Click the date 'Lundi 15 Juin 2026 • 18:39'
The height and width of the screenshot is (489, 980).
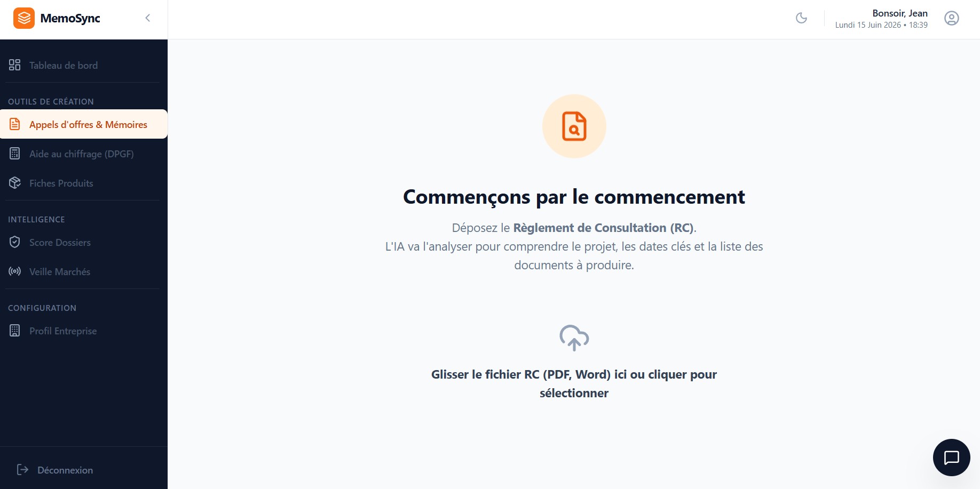881,25
